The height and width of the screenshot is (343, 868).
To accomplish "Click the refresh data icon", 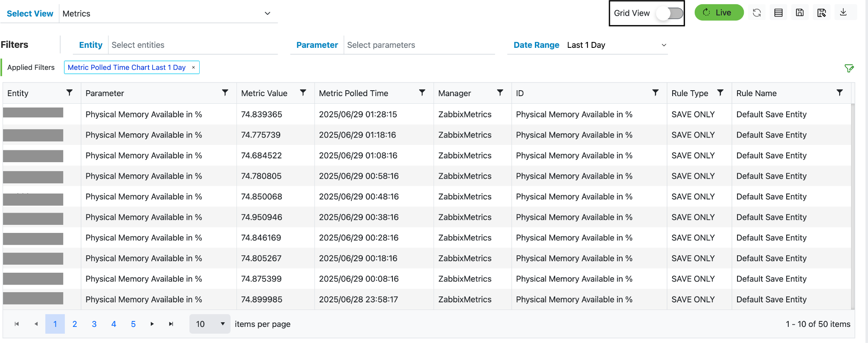I will pyautogui.click(x=757, y=13).
